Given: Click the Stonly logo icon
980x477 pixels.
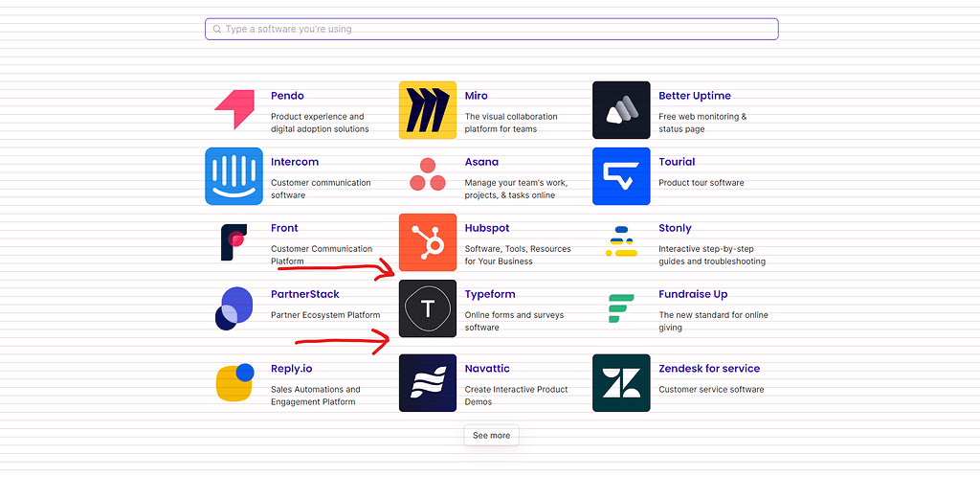Looking at the screenshot, I should click(x=621, y=242).
